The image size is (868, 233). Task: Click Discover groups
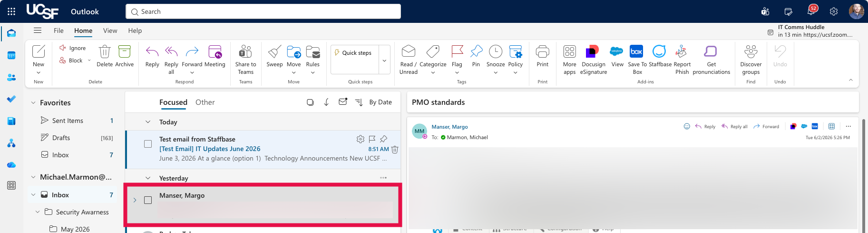(x=751, y=60)
